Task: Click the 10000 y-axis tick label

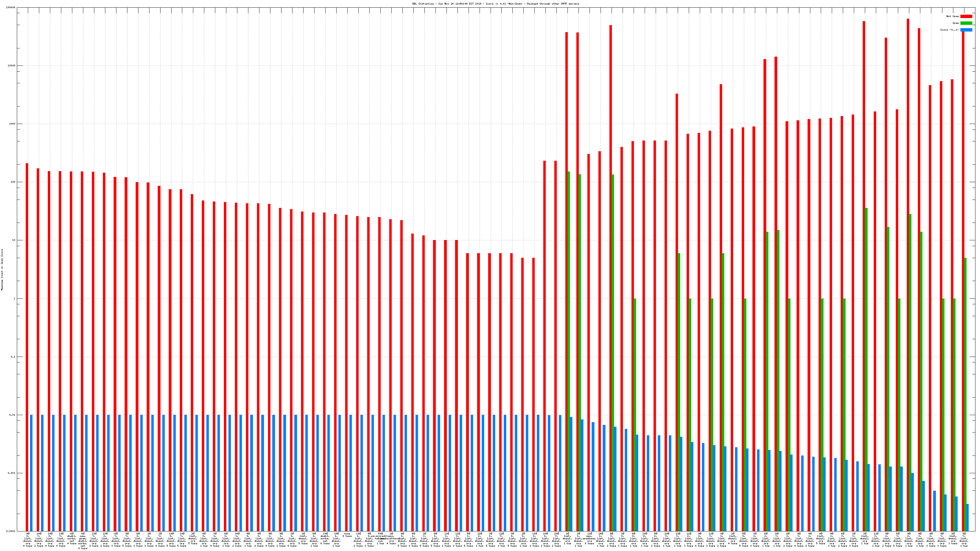Action: pos(11,66)
